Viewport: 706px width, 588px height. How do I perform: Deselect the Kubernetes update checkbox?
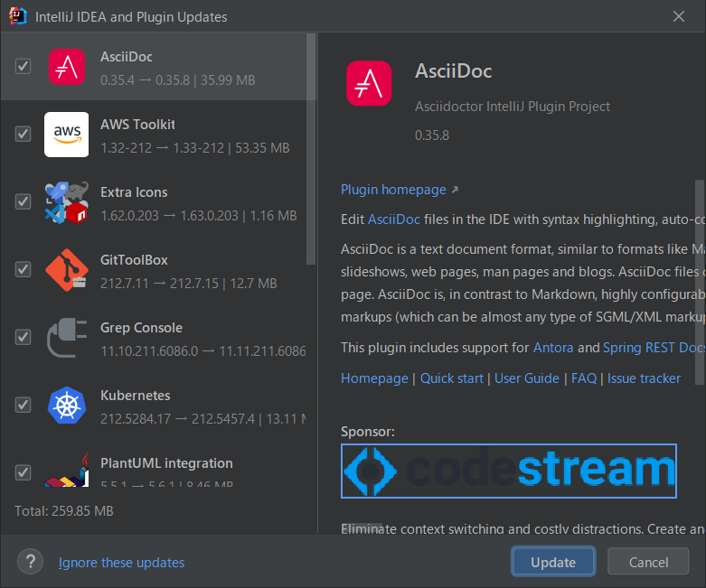(x=23, y=405)
